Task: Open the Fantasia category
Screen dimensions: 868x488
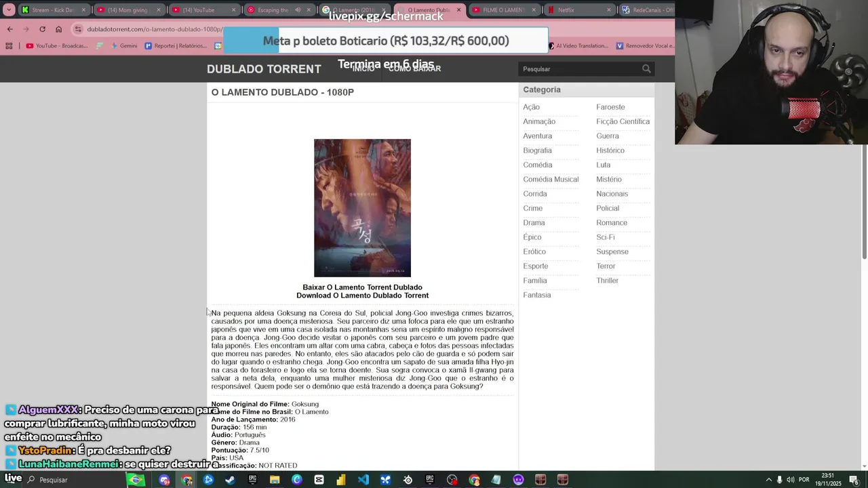Action: [536, 295]
